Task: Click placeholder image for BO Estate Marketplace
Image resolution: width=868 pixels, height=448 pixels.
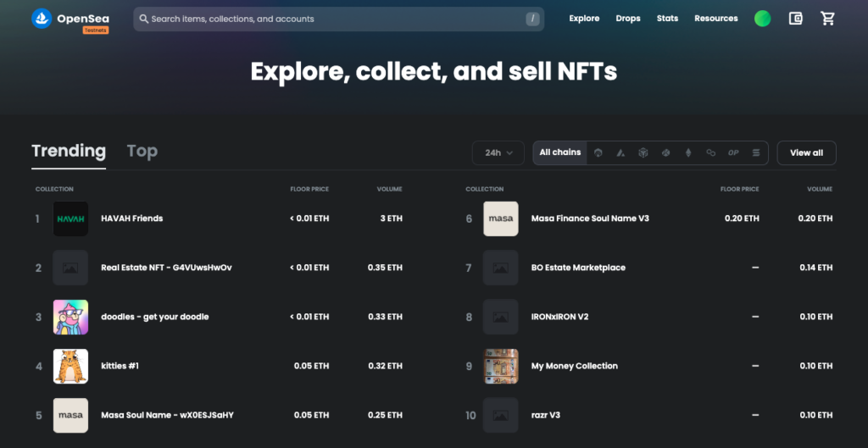Action: tap(501, 268)
